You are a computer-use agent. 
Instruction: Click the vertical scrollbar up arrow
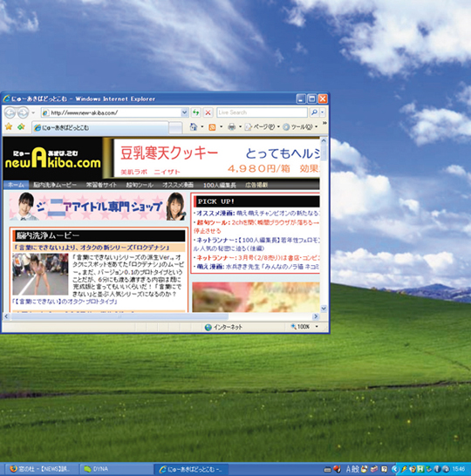(x=324, y=141)
